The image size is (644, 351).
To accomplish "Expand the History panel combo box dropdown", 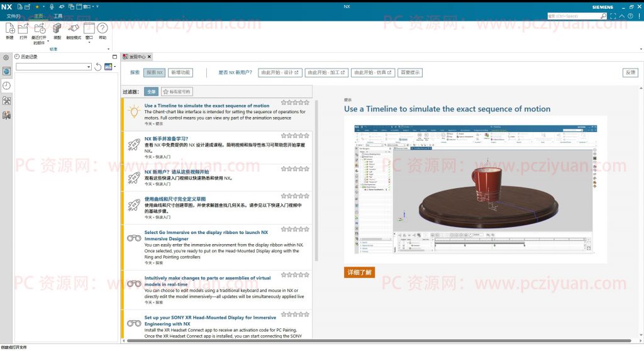I will [88, 67].
